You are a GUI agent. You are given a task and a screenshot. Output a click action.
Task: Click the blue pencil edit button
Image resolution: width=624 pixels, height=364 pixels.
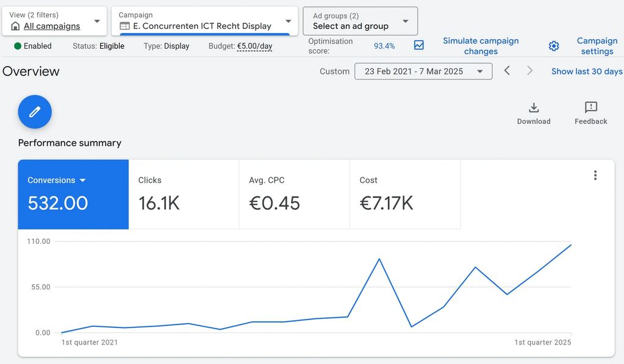tap(35, 112)
